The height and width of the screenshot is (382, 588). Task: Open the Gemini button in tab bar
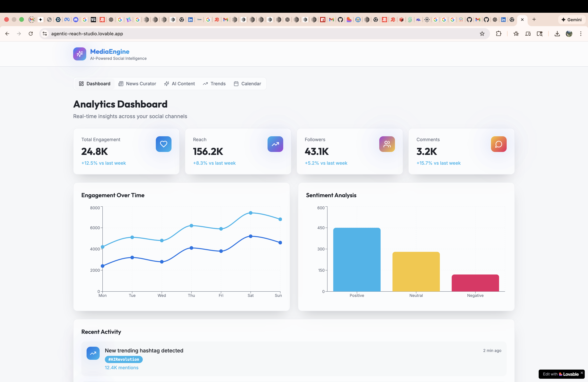(571, 19)
